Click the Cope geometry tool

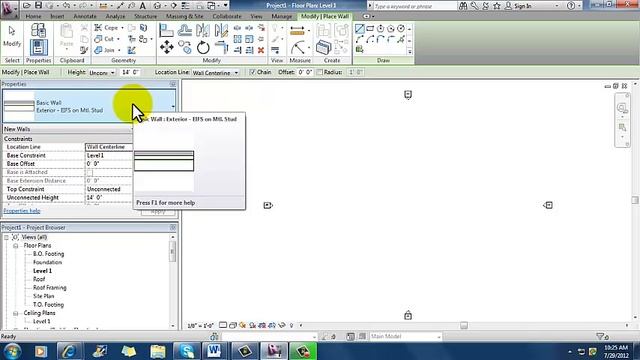107,28
